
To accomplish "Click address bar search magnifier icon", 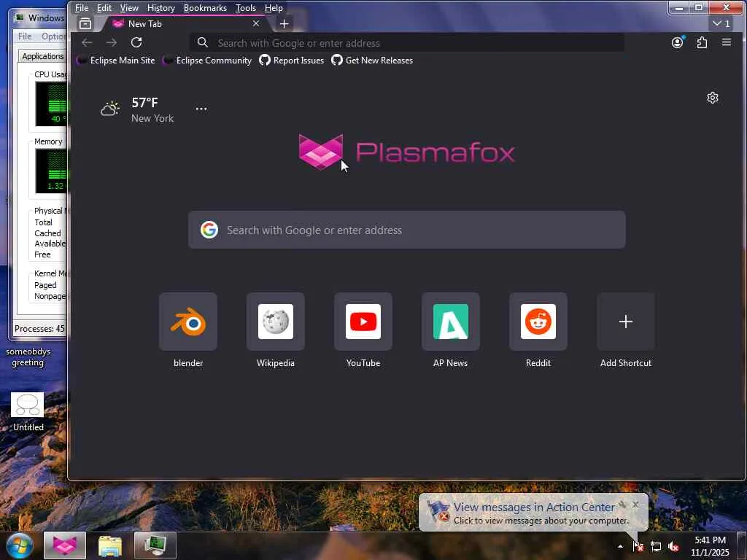I will tap(203, 43).
